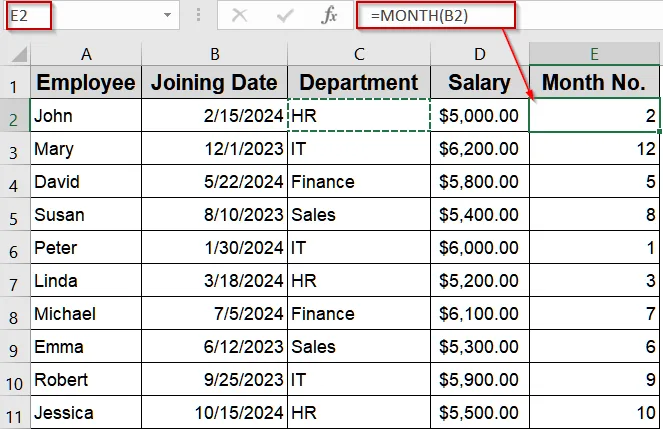Select the salary cell $6,100.00
The image size is (663, 429).
[480, 313]
